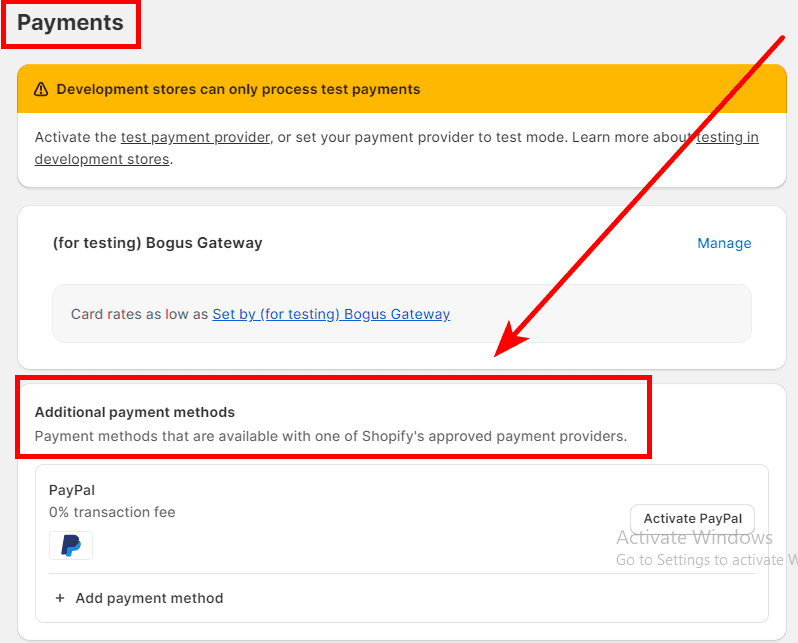Click the Development stores test payments banner title
Screen dimensions: 798x643
[238, 89]
